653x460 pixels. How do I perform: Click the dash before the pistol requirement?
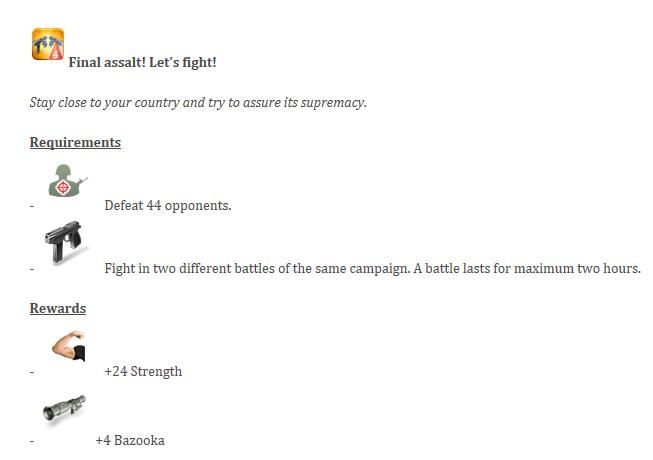[x=32, y=269]
